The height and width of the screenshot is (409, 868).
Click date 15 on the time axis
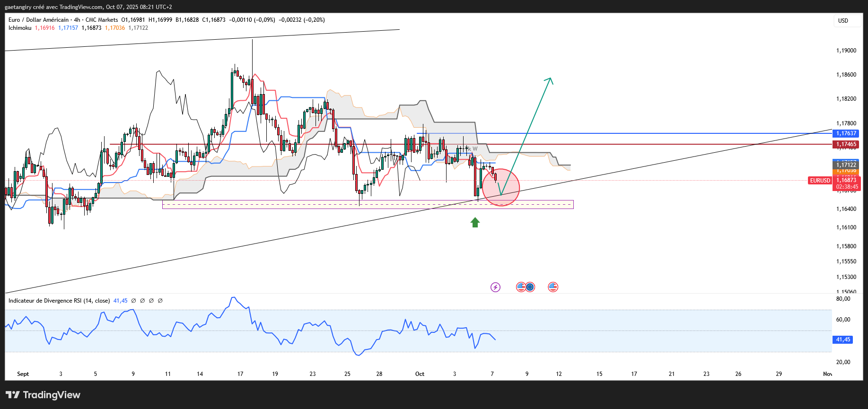point(599,374)
